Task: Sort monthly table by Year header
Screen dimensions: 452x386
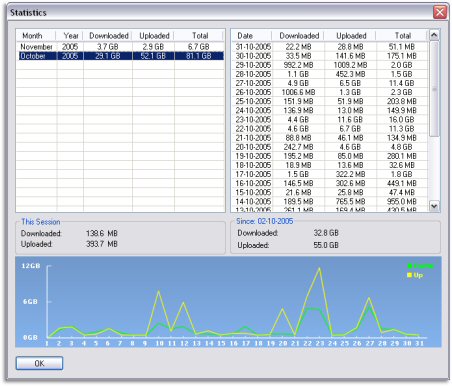Action: 69,36
